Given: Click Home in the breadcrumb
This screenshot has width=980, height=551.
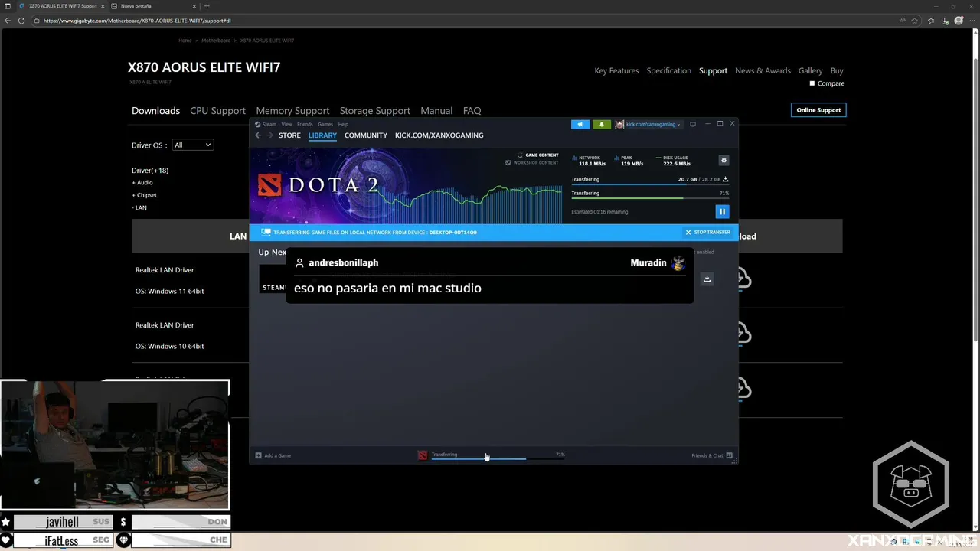Looking at the screenshot, I should click(185, 41).
